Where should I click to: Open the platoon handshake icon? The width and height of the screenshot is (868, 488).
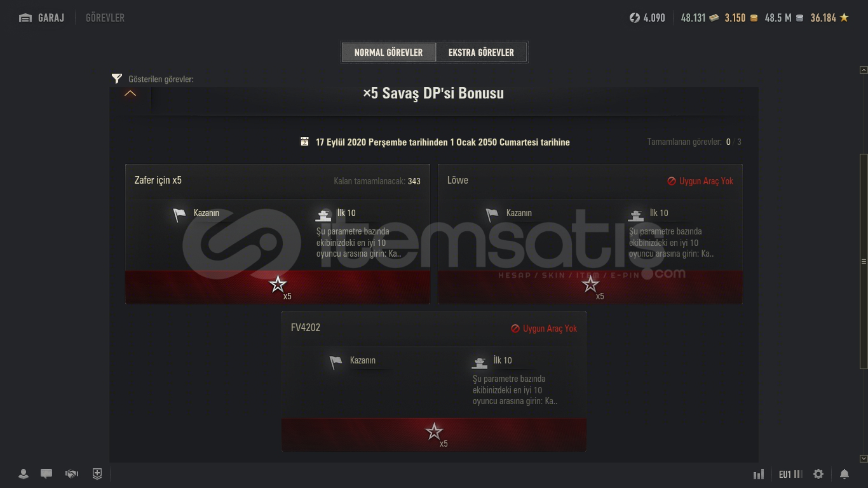[72, 474]
